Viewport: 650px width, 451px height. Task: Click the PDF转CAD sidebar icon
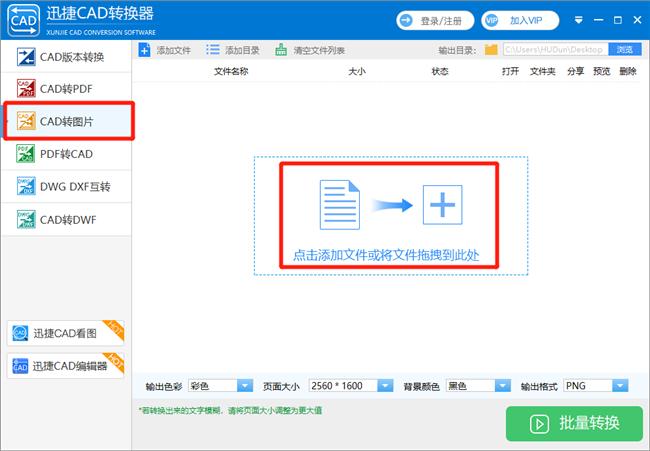click(x=26, y=154)
